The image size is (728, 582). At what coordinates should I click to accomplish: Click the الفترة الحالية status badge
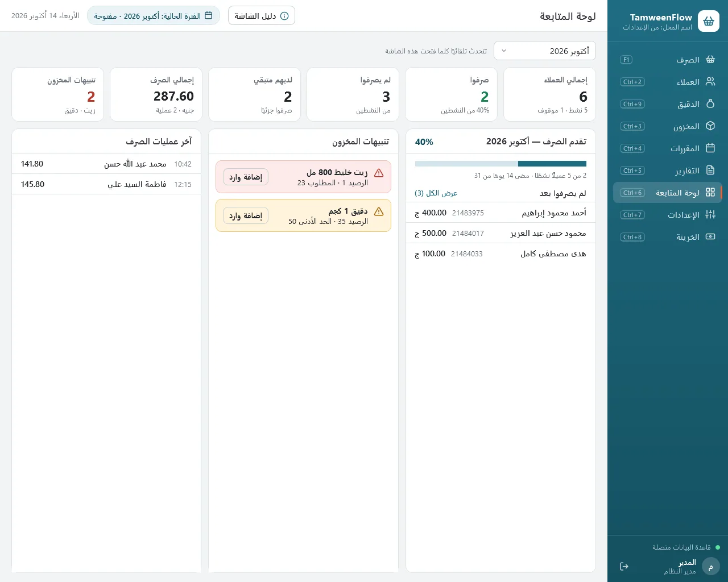coord(154,16)
